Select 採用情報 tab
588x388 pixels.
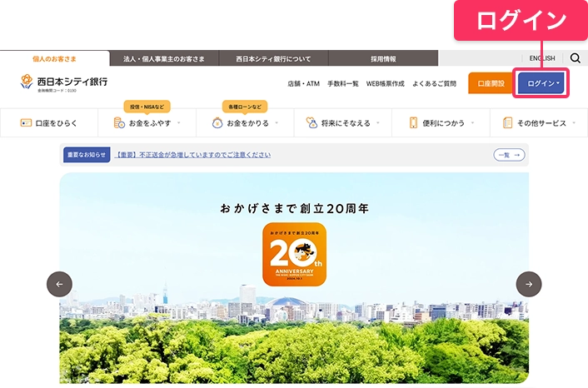tap(383, 58)
